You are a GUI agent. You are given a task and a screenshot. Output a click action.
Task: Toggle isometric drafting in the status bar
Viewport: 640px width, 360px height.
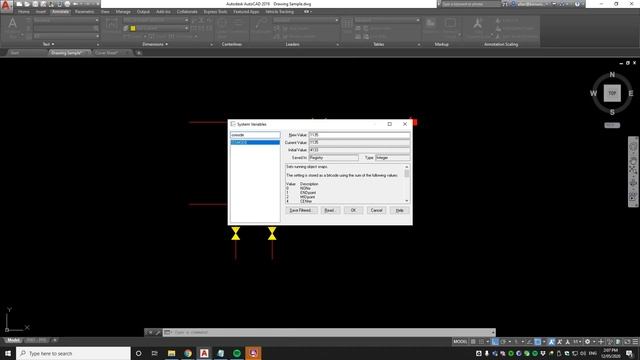(x=516, y=342)
